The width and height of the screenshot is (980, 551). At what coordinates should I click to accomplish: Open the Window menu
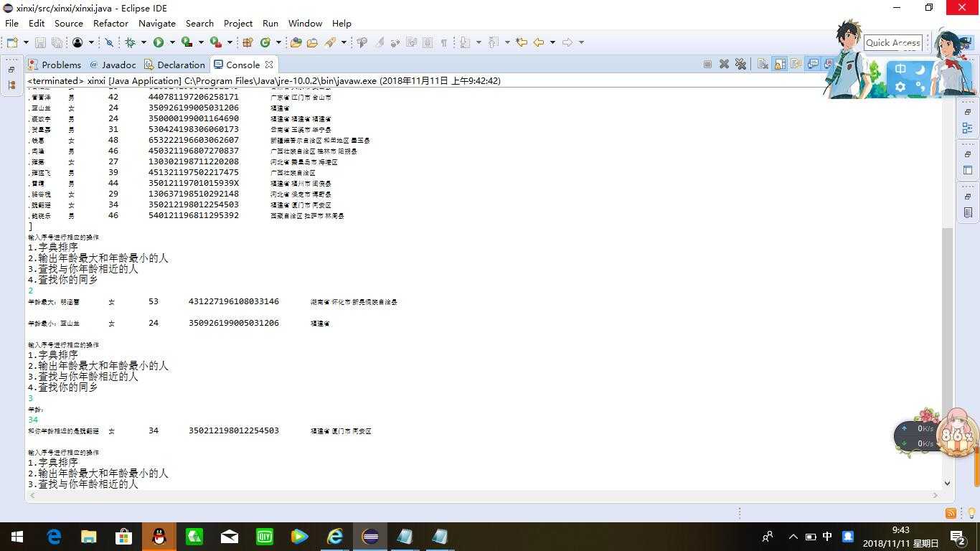(x=305, y=23)
